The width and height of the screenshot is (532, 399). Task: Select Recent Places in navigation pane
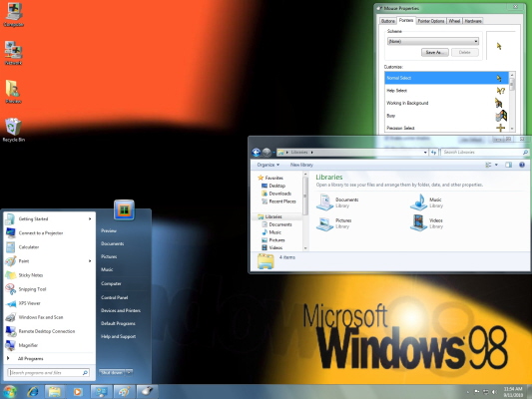point(278,201)
